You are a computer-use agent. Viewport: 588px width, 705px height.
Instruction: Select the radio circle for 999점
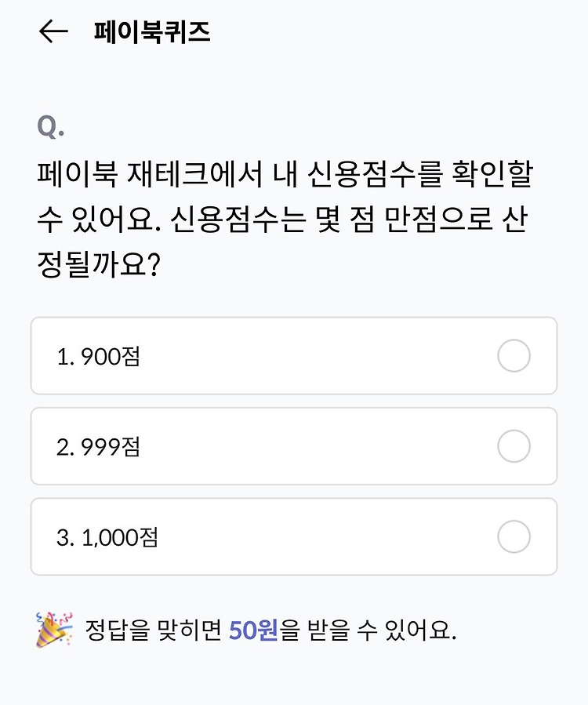[x=514, y=446]
